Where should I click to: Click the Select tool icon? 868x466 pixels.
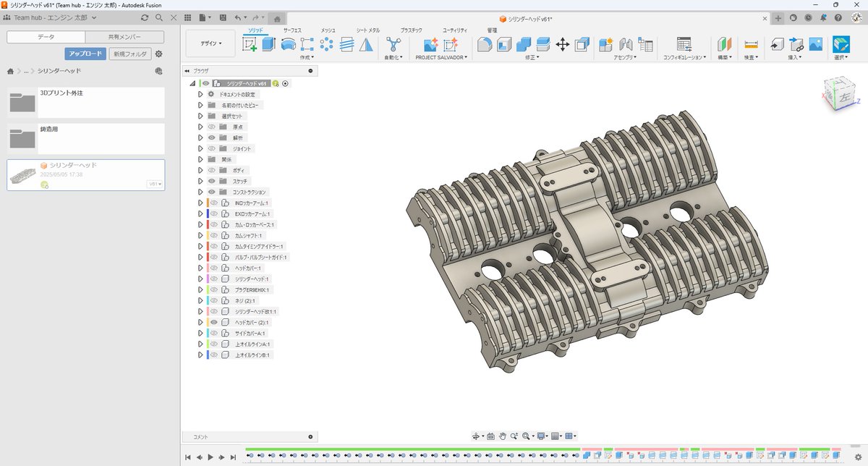tap(841, 44)
